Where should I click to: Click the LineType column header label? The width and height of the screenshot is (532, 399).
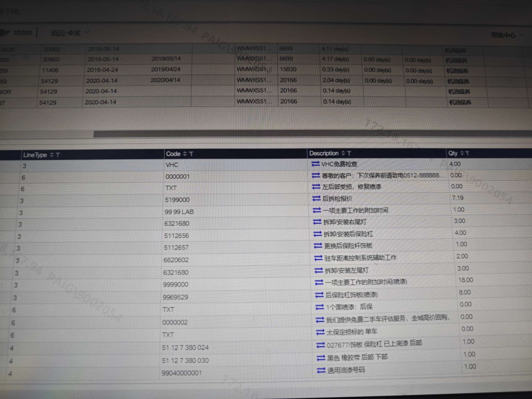[x=35, y=155]
